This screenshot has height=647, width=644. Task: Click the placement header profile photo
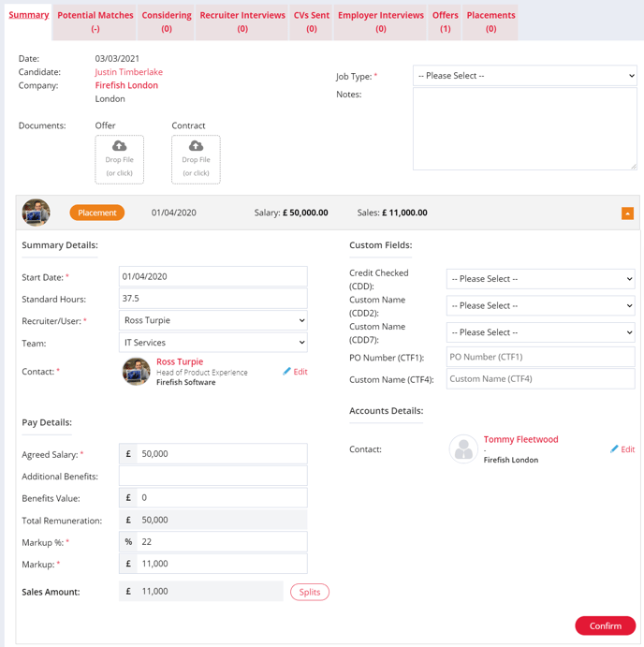[x=37, y=213]
